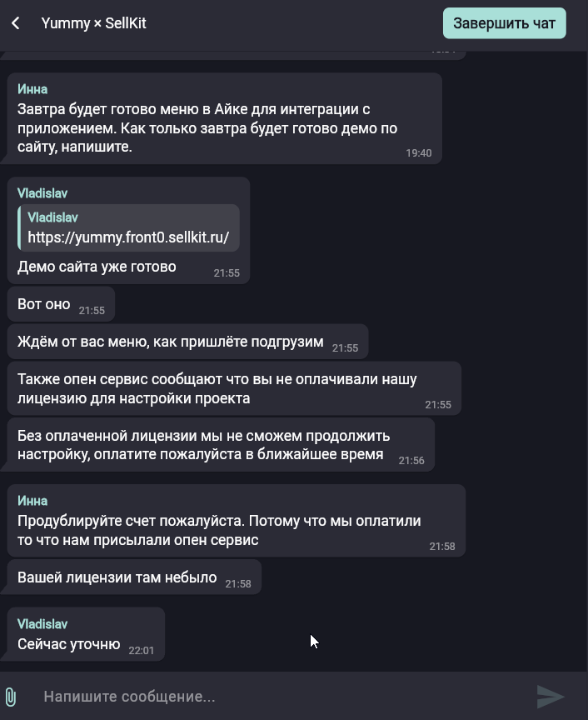Open the yummy.front0.sellkit.ru link
The height and width of the screenshot is (720, 588).
coord(128,237)
